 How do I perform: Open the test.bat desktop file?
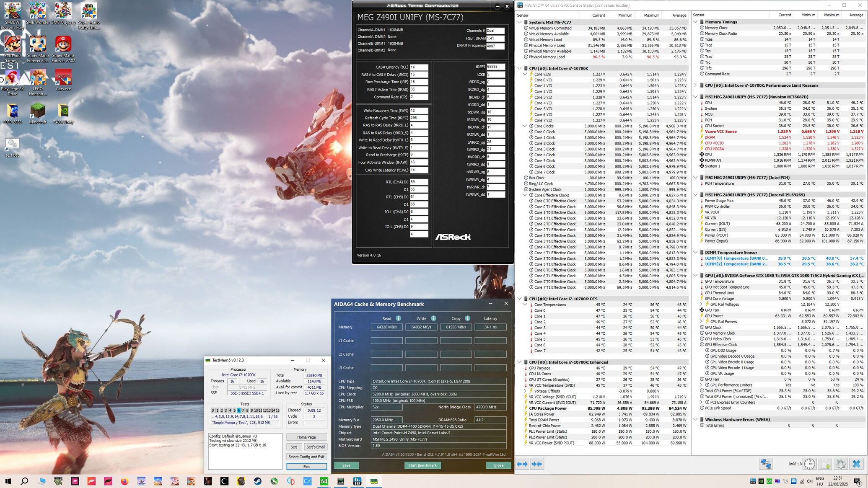(x=12, y=147)
